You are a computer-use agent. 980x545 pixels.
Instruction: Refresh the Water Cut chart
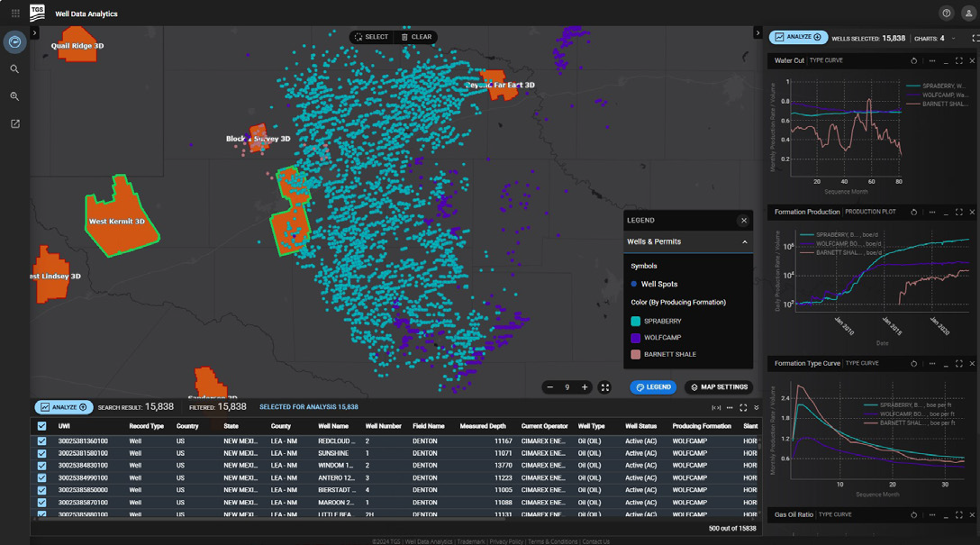[912, 60]
